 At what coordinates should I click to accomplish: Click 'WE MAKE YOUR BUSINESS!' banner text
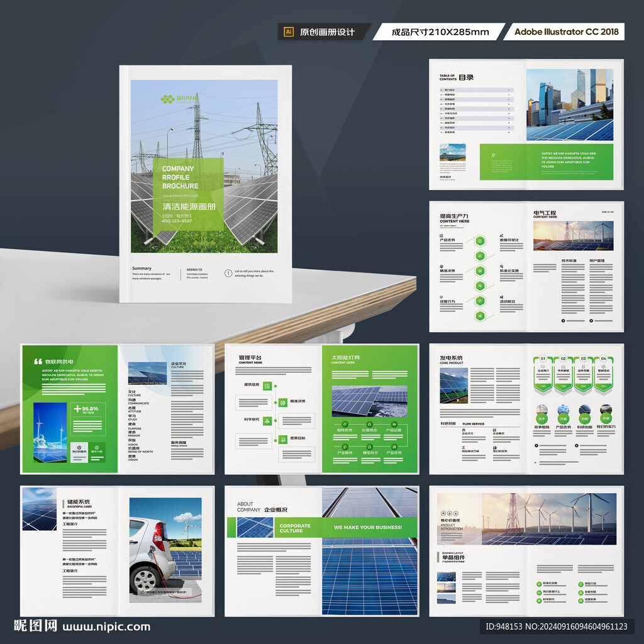pos(368,528)
